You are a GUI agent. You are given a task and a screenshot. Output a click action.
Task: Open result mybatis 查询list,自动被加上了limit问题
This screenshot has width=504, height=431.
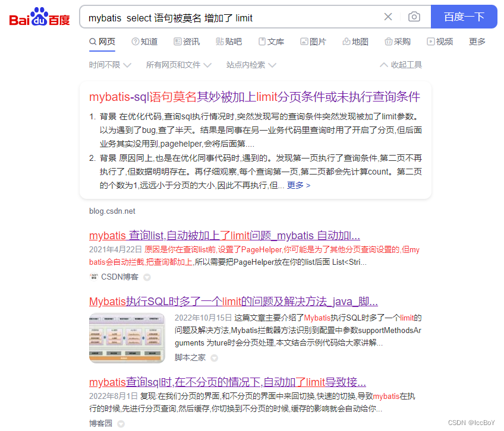[224, 236]
